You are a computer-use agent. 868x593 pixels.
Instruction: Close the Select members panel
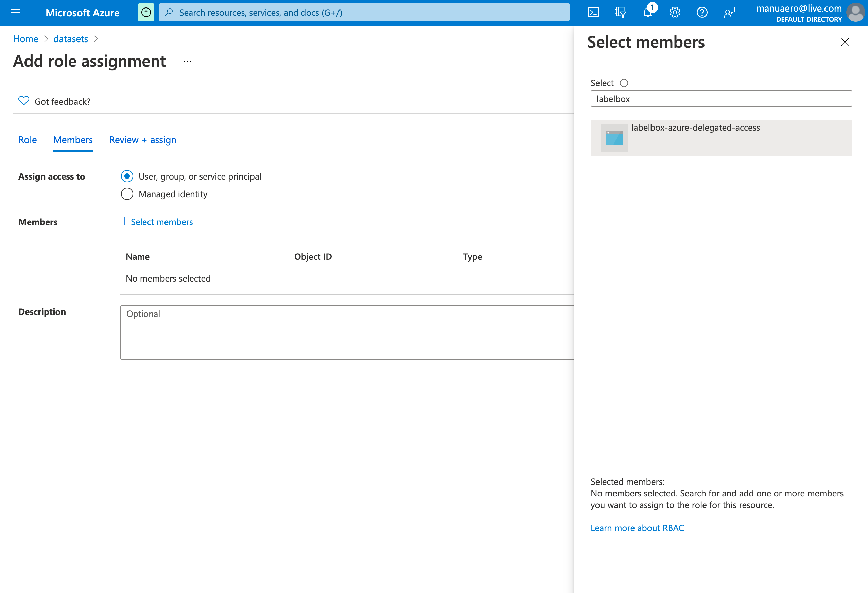845,42
